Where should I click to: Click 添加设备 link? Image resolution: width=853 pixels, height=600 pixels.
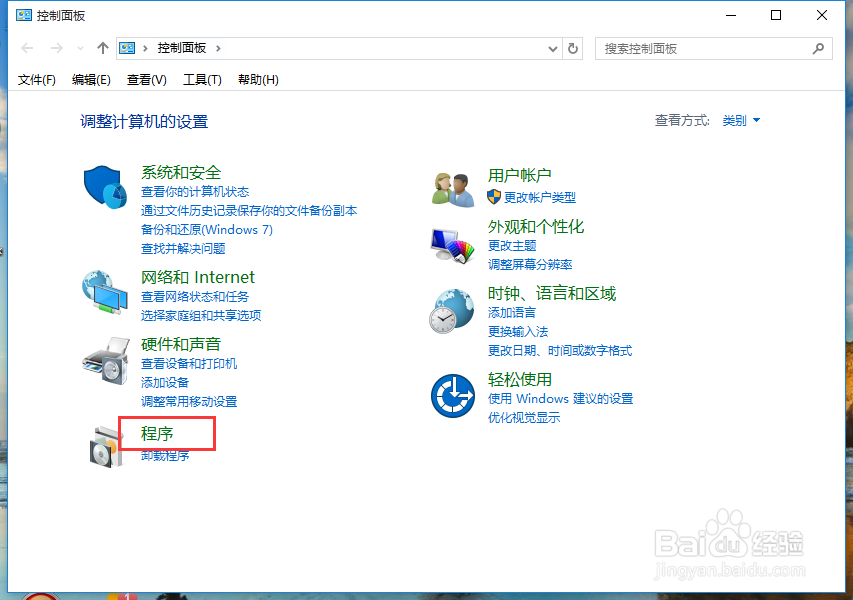tap(165, 382)
